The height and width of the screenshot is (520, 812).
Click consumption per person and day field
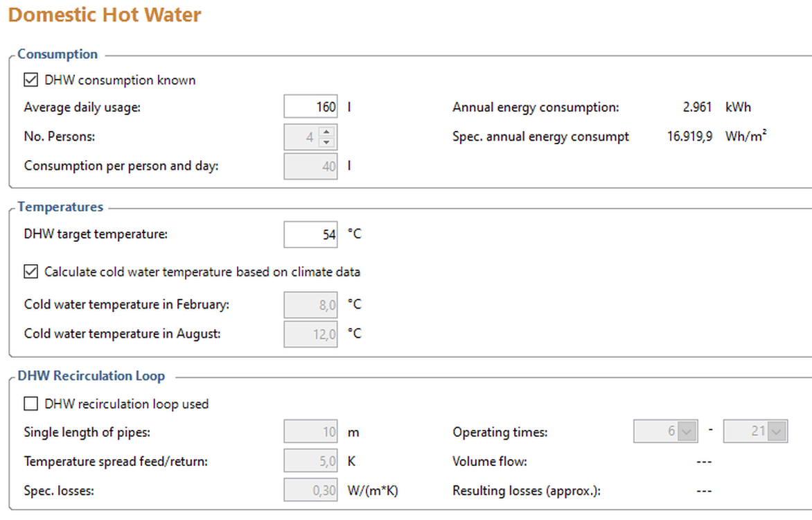click(x=310, y=166)
